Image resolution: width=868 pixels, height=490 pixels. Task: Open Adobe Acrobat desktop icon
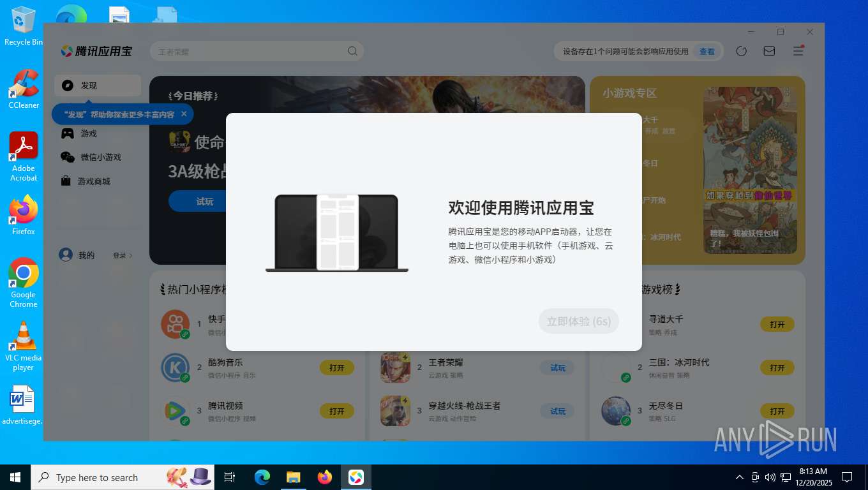coord(24,157)
